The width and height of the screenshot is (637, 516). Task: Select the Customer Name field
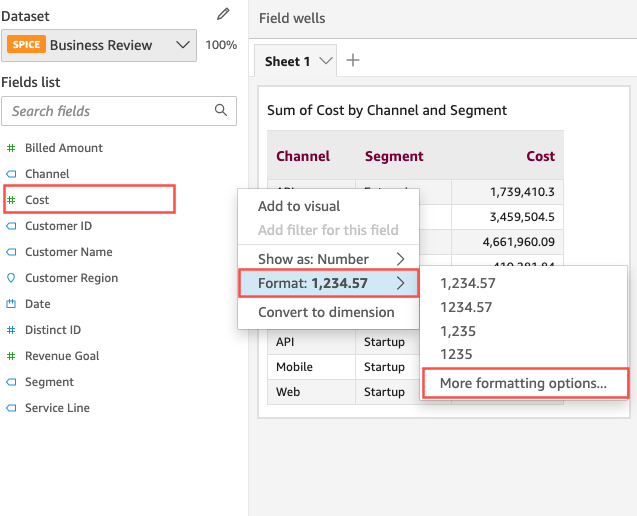(x=68, y=252)
